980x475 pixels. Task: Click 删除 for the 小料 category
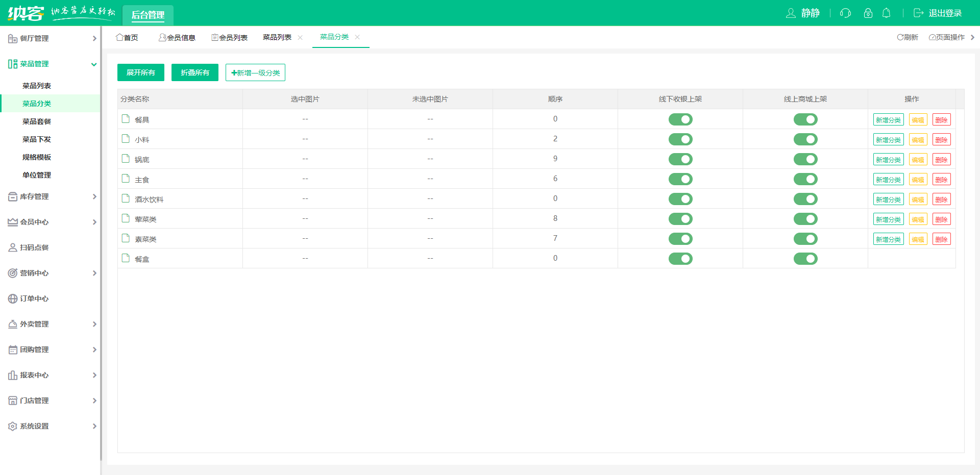point(941,140)
